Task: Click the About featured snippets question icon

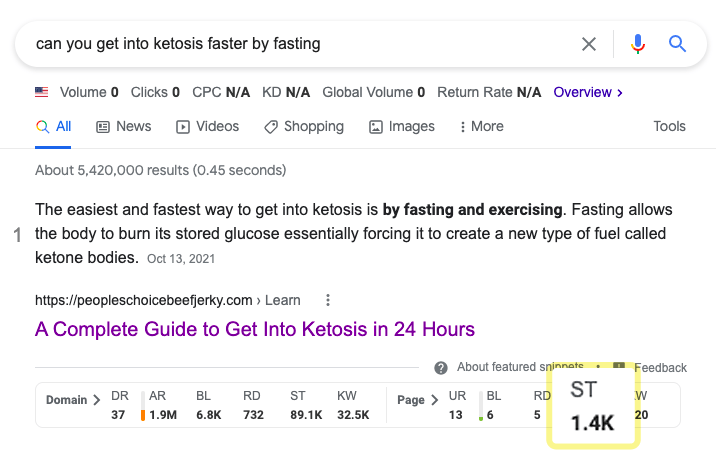Action: point(441,368)
